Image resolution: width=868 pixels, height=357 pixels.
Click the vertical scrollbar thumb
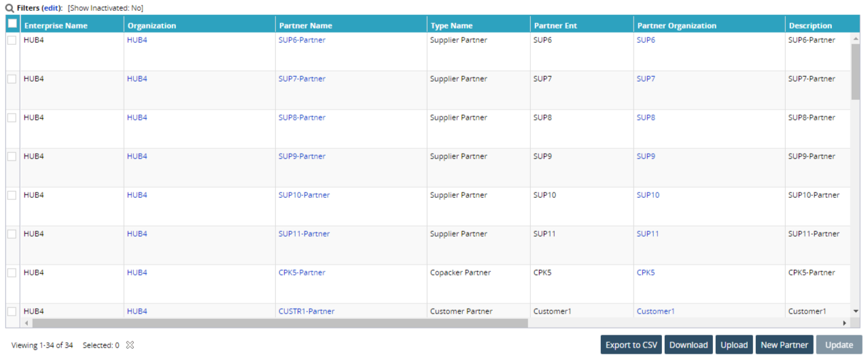[855, 71]
